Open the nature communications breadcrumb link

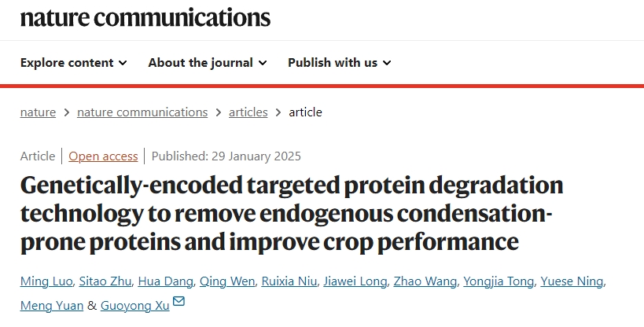point(142,112)
